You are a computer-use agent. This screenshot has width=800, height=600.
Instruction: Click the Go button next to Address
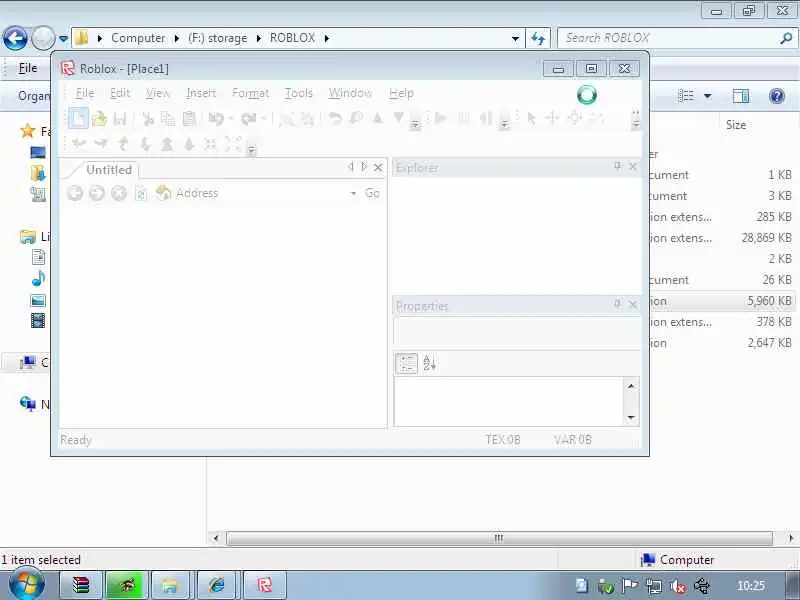click(x=372, y=193)
